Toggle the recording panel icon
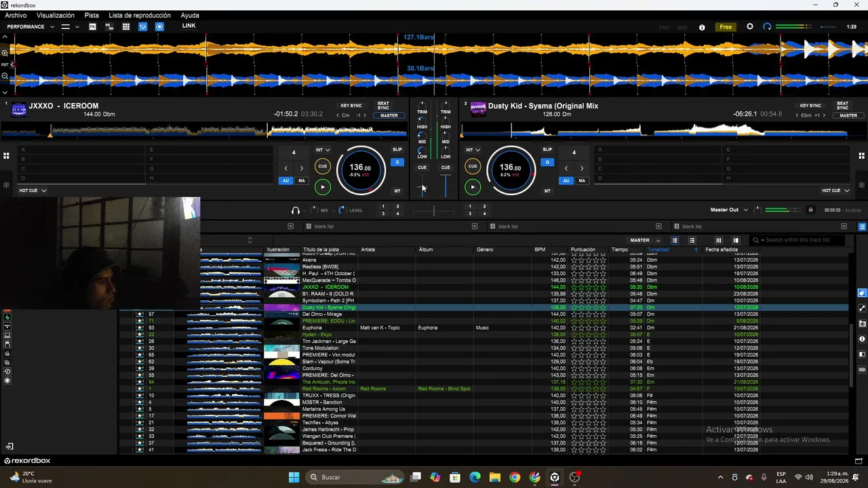 159,26
